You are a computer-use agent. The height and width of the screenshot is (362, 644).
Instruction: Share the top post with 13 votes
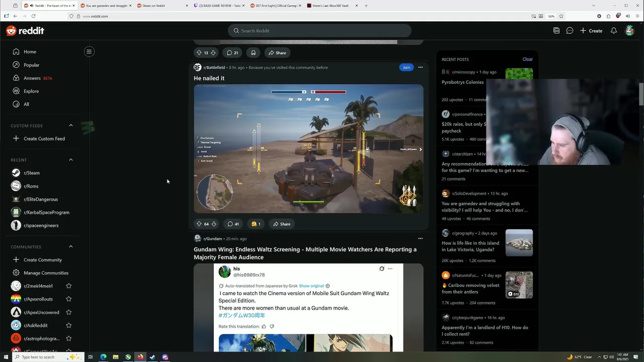(x=277, y=53)
